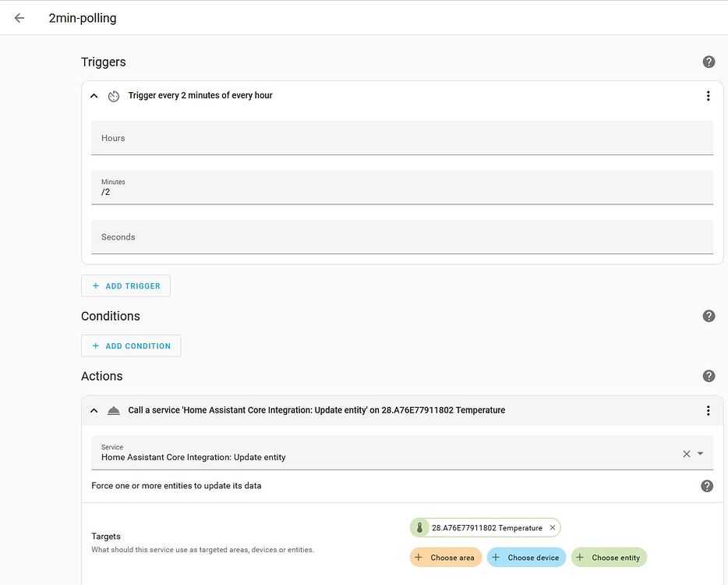Image resolution: width=728 pixels, height=585 pixels.
Task: Click the cloud icon on the service action card
Action: [x=115, y=409]
